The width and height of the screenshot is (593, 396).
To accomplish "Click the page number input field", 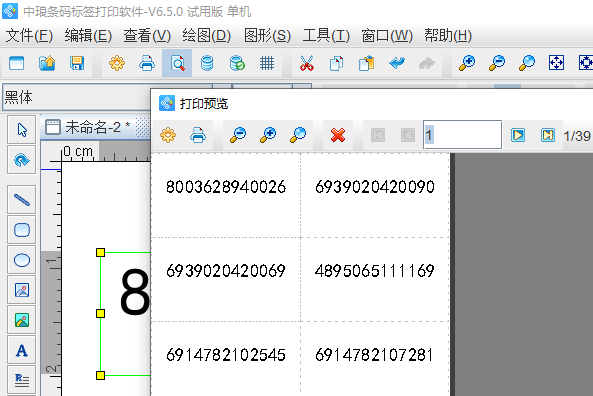I will 463,135.
